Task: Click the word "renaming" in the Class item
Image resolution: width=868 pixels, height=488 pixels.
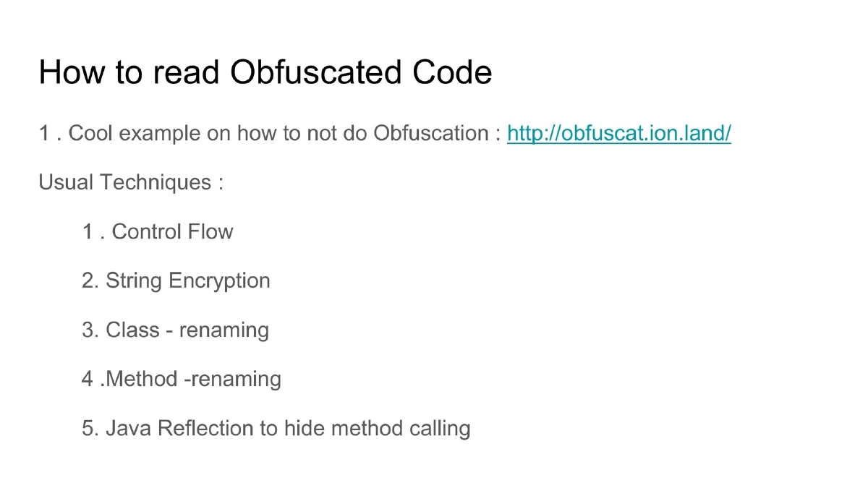Action: (224, 330)
